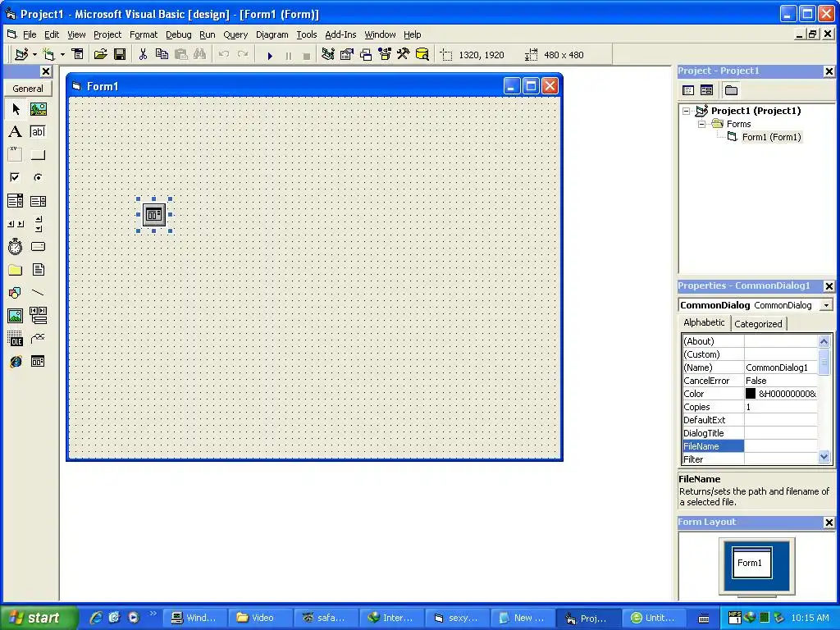
Task: Select the OptionButton tool in toolbox
Action: (38, 177)
